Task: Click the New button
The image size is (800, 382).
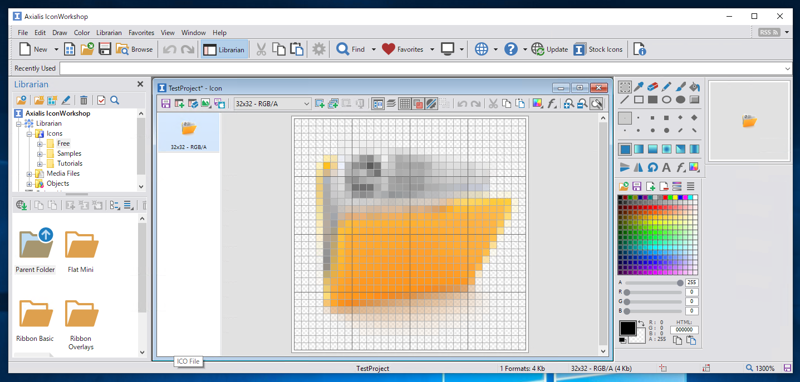Action: pos(34,49)
